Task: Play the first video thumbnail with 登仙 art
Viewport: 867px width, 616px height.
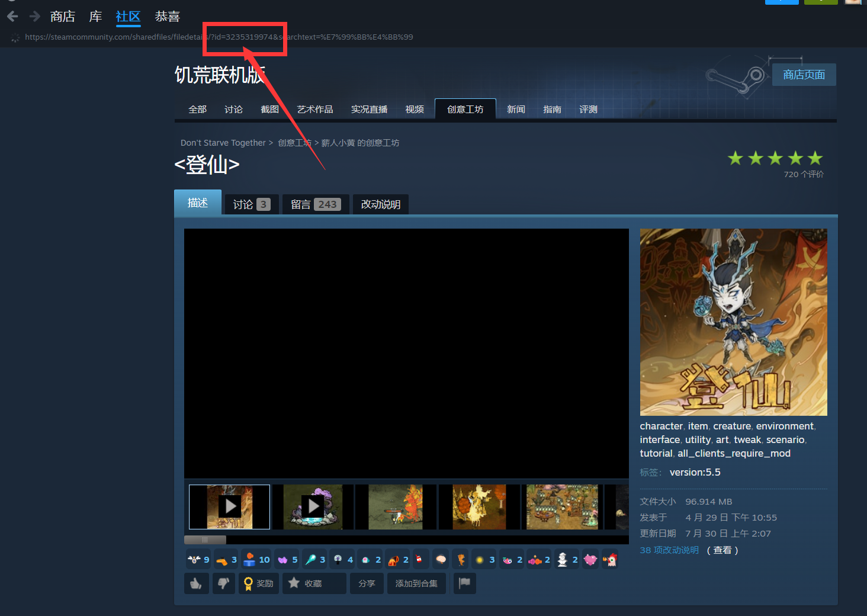Action: tap(230, 507)
